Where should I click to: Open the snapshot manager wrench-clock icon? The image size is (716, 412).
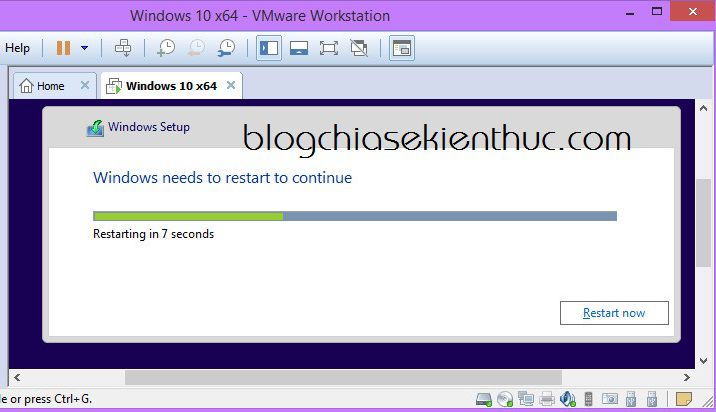click(226, 48)
